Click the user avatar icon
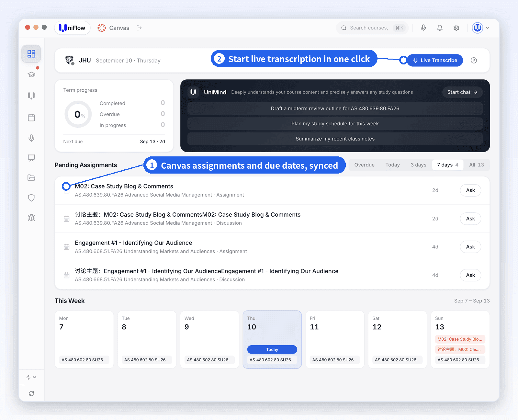 (x=478, y=28)
